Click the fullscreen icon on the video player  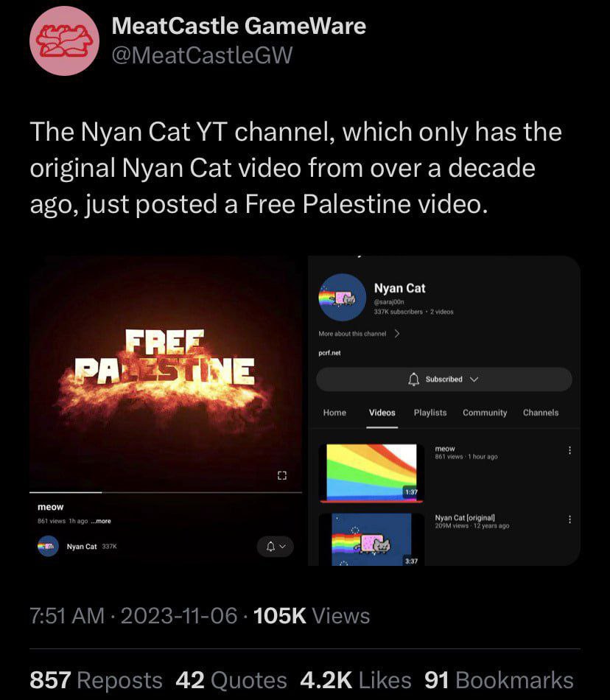coord(281,475)
